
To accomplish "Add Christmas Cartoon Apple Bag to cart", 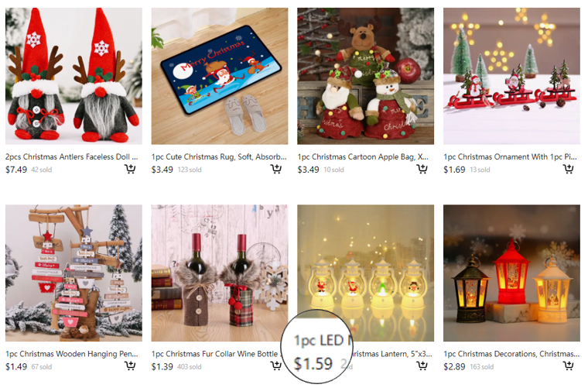I will (422, 170).
